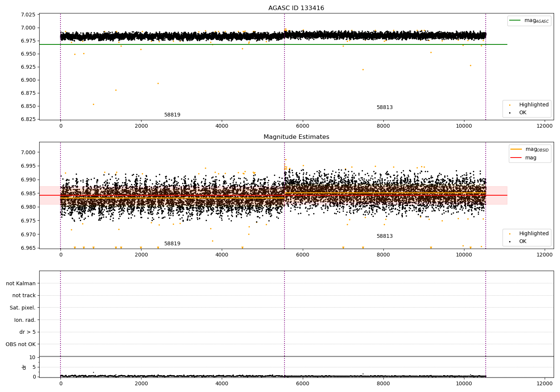Click the 5 tick on the dr axis

click(34, 367)
